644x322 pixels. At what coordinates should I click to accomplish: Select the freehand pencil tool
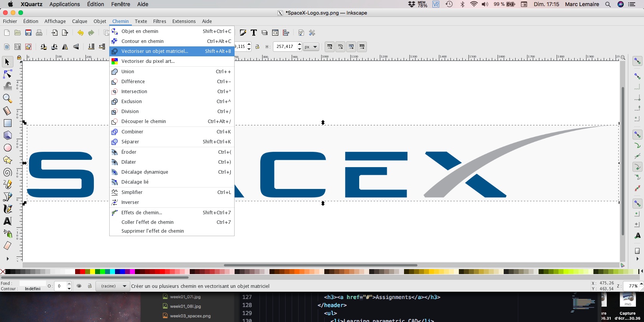tap(7, 184)
